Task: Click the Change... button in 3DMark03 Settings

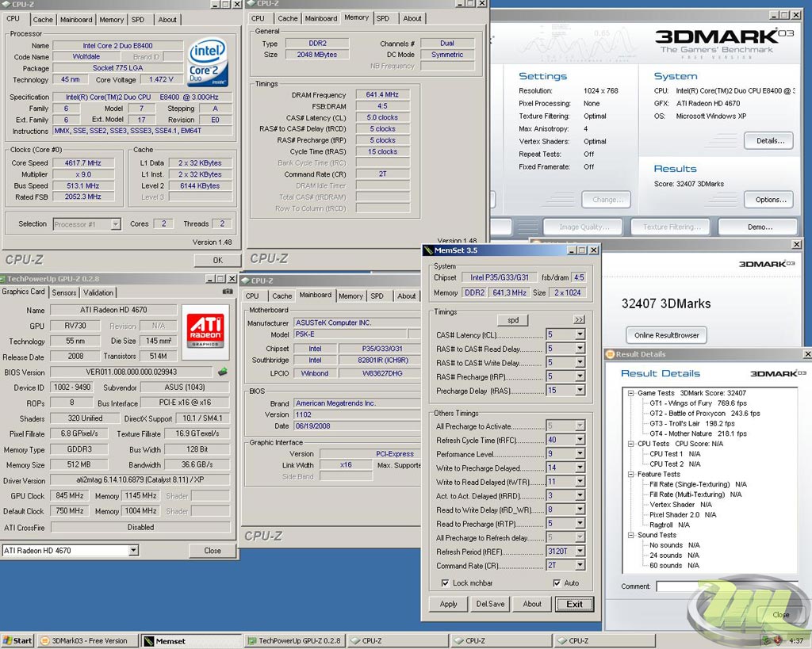Action: click(606, 200)
